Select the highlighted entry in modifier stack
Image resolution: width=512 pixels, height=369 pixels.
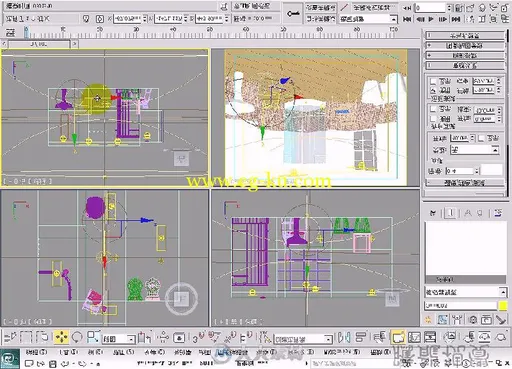(465, 279)
